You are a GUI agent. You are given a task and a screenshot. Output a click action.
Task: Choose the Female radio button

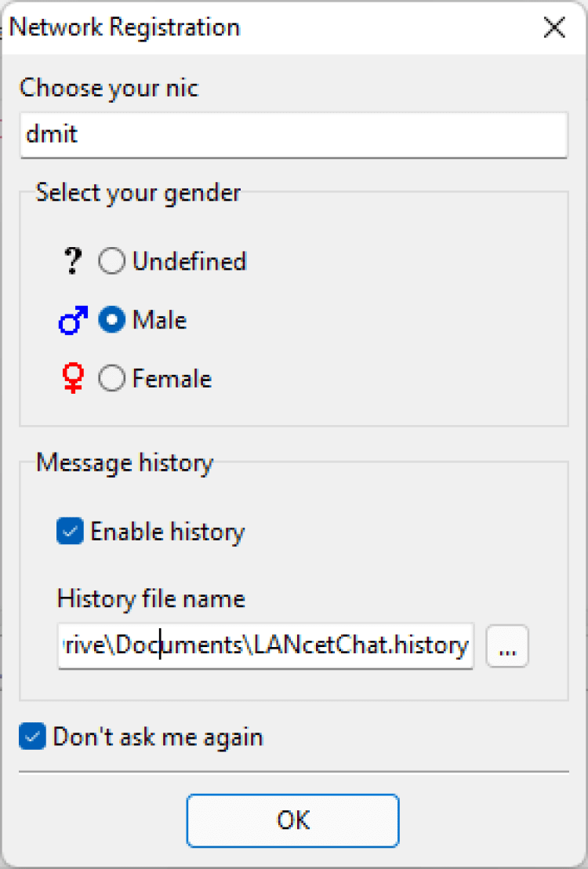pos(112,380)
